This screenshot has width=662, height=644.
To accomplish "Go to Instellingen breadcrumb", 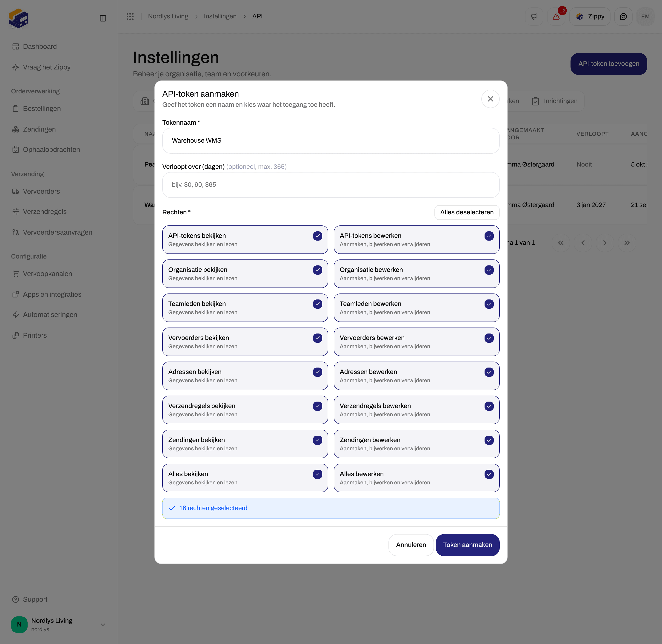I will 220,16.
